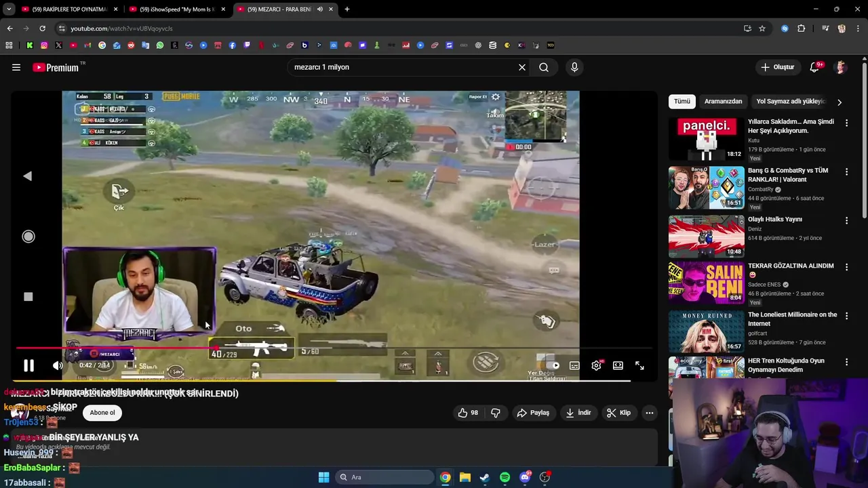Go to YouTube Premium home logo
This screenshot has height=488, width=868.
coord(56,67)
